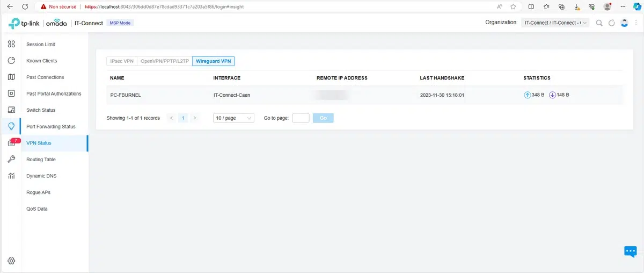Click the tp-link Omada logo
Viewport: 644px width, 273px height.
pos(38,23)
